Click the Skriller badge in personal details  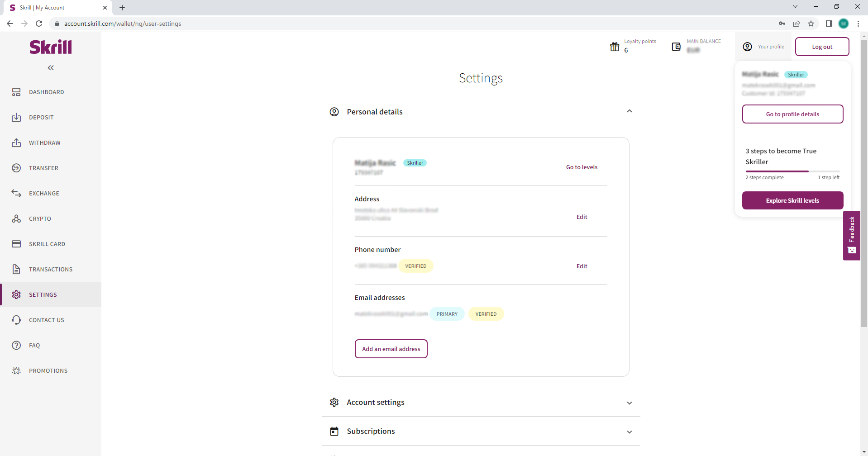(415, 163)
